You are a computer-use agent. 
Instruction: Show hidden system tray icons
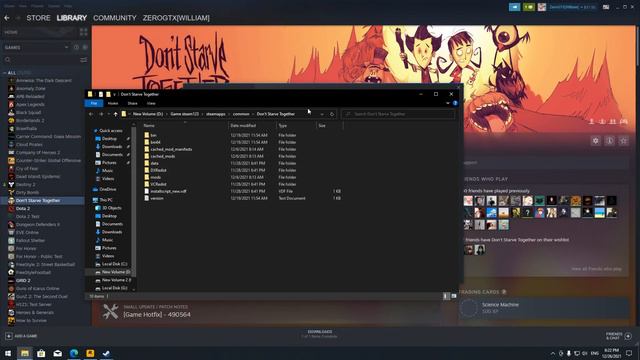pyautogui.click(x=553, y=353)
